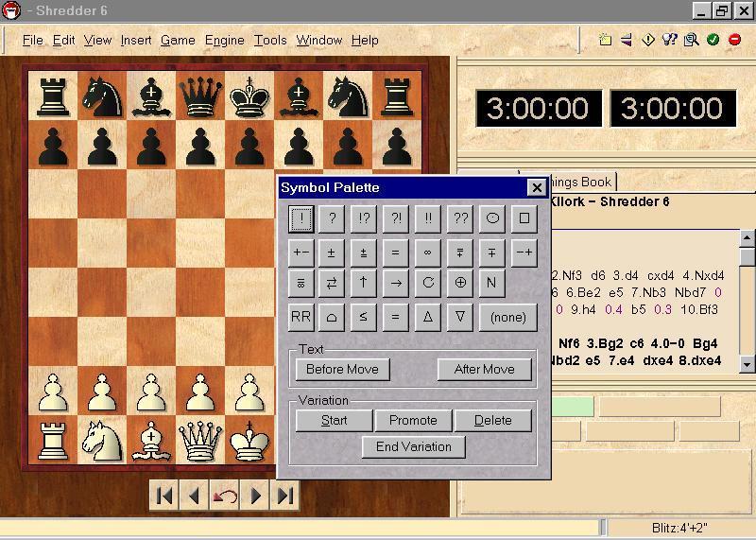
Task: Click the green checkmark toolbar icon
Action: (x=713, y=40)
